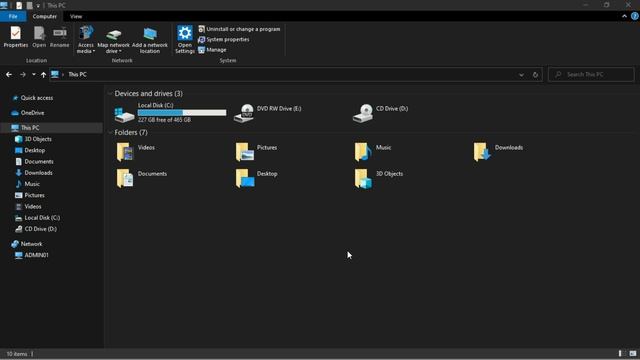Open the recent locations dropdown arrow

pos(34,75)
